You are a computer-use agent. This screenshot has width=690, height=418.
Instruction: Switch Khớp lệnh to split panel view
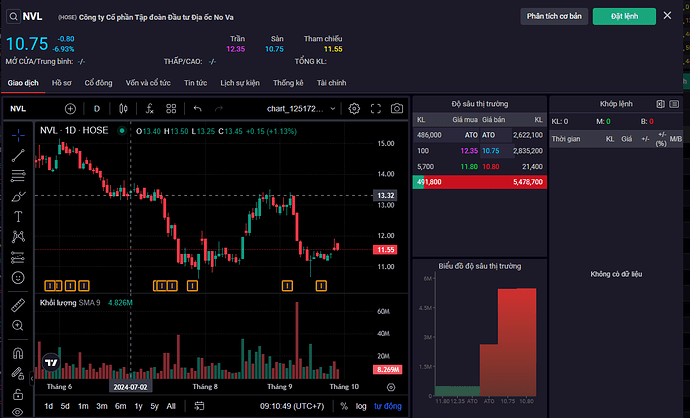661,104
